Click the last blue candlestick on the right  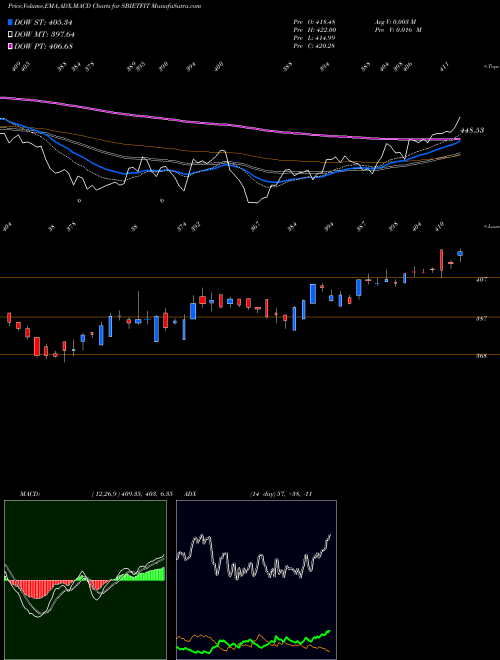click(x=460, y=253)
